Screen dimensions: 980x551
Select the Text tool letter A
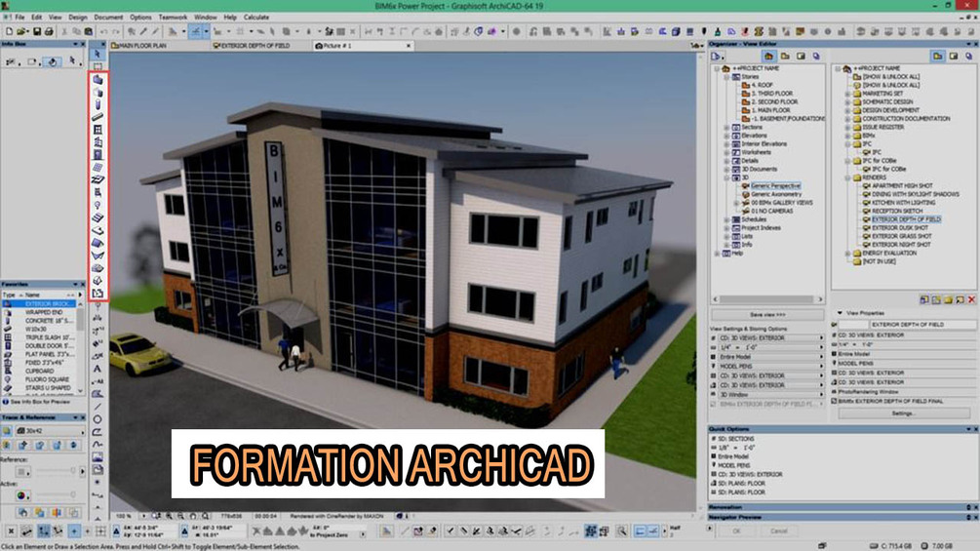tap(98, 369)
